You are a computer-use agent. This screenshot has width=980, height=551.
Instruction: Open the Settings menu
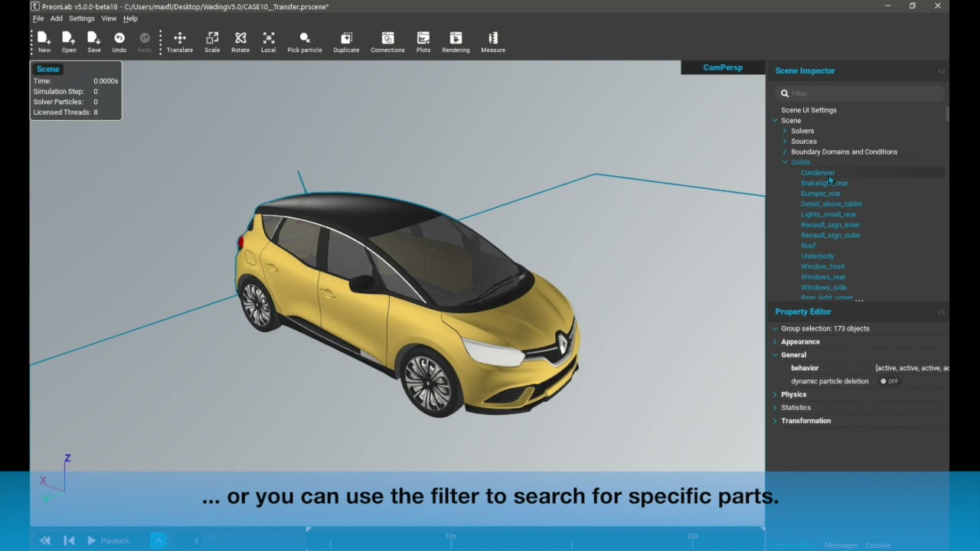point(82,18)
